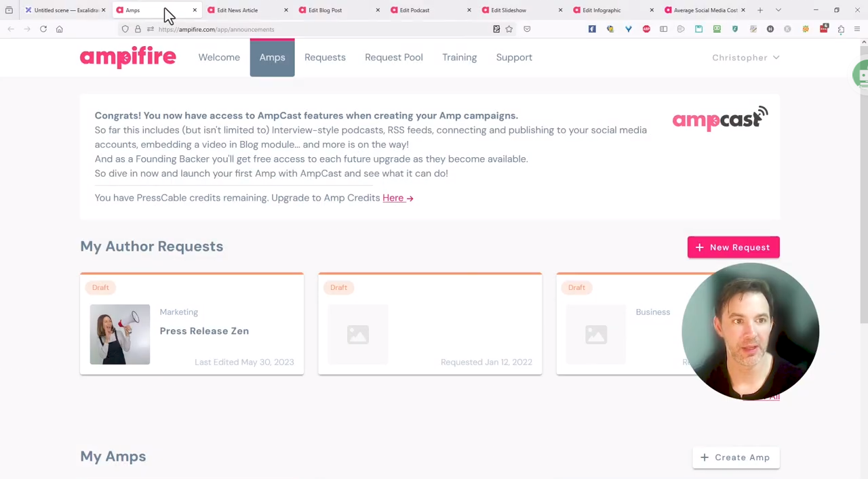Close the Amps tab
The height and width of the screenshot is (479, 868).
[195, 10]
